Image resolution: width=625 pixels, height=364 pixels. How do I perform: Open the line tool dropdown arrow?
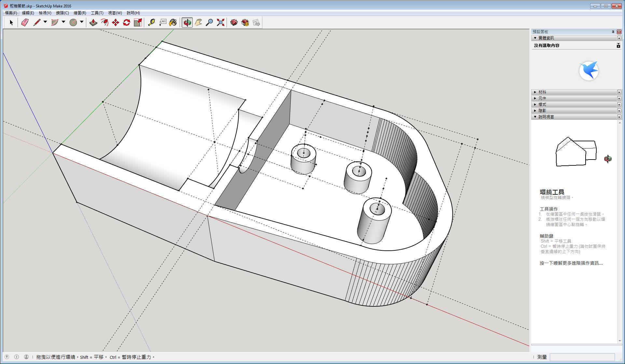tap(45, 22)
